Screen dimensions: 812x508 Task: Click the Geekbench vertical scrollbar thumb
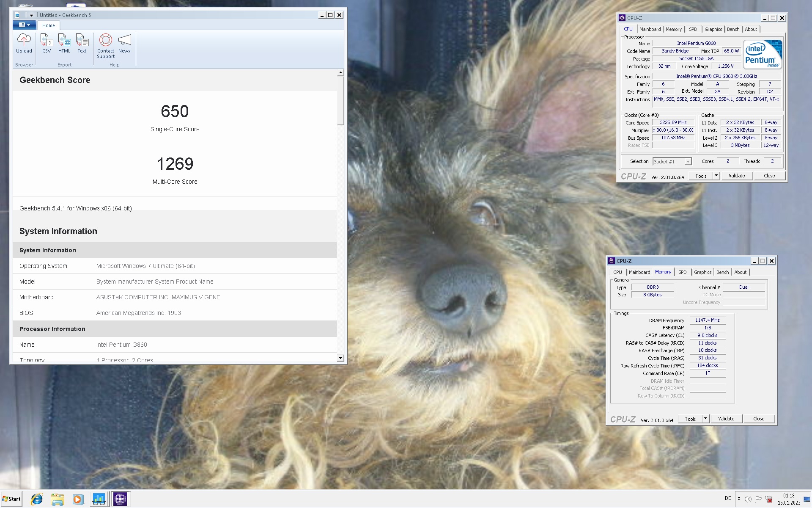340,101
